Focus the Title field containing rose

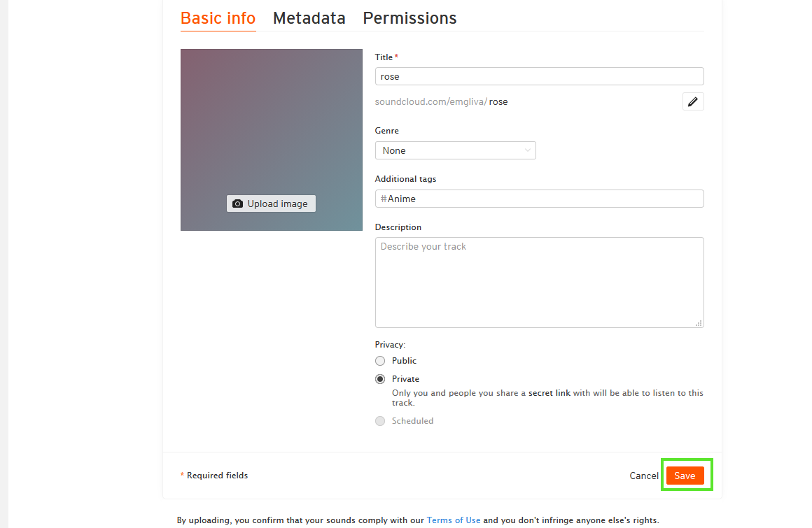[539, 76]
